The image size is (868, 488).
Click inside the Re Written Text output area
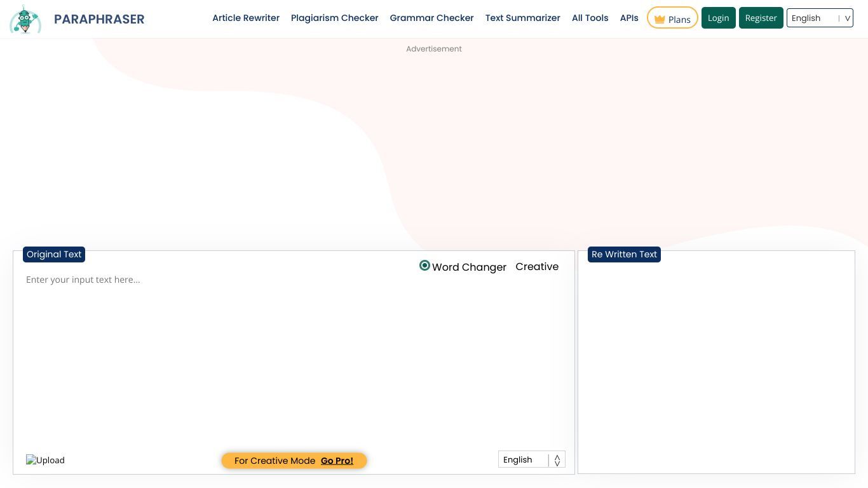tap(716, 369)
